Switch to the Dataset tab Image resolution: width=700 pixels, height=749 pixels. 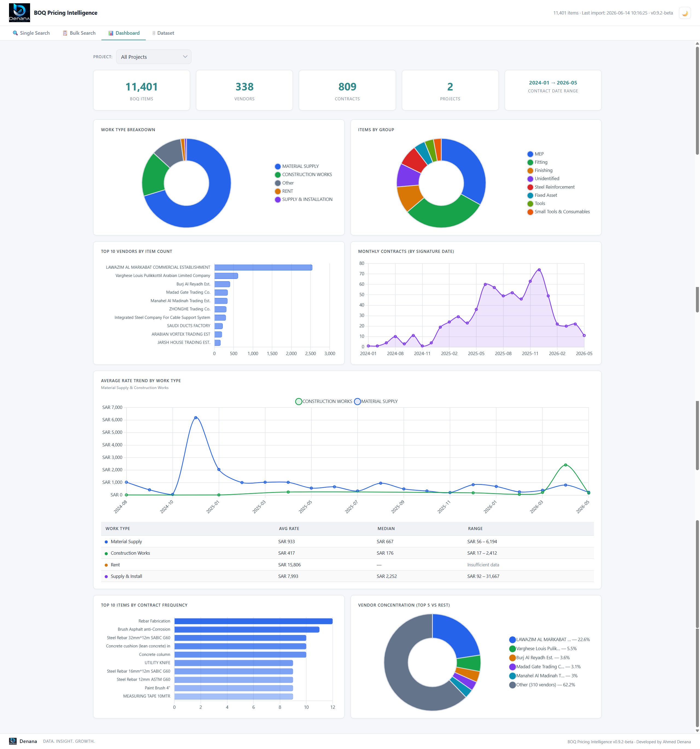pyautogui.click(x=163, y=33)
